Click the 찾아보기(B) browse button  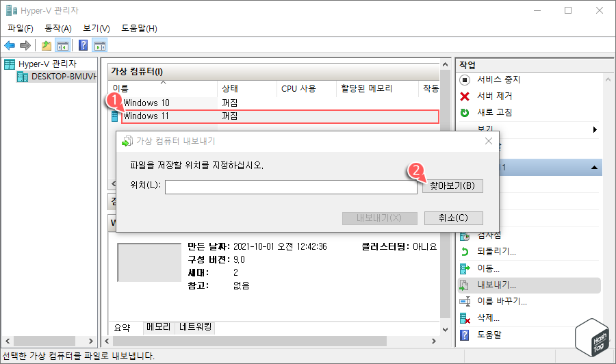452,185
